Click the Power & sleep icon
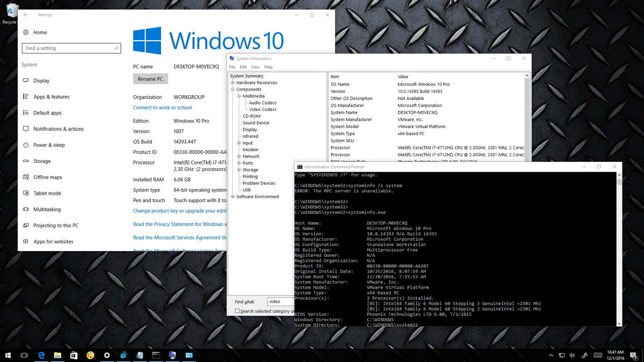The width and height of the screenshot is (644, 362). (x=26, y=145)
